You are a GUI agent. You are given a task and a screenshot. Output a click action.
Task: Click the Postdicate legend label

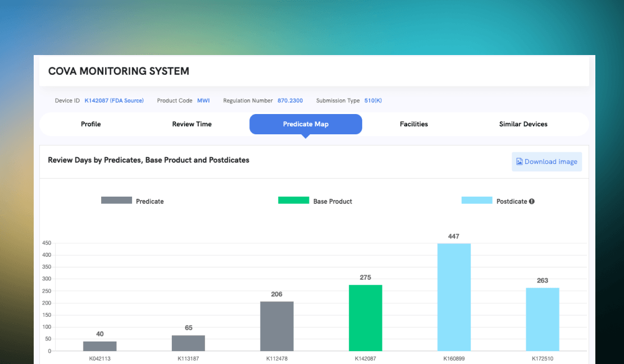[x=512, y=201]
